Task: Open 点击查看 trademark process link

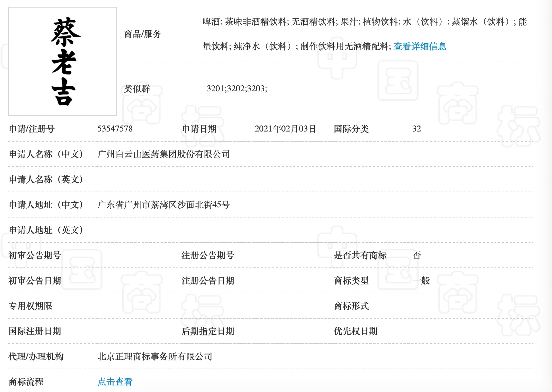Action: [115, 382]
